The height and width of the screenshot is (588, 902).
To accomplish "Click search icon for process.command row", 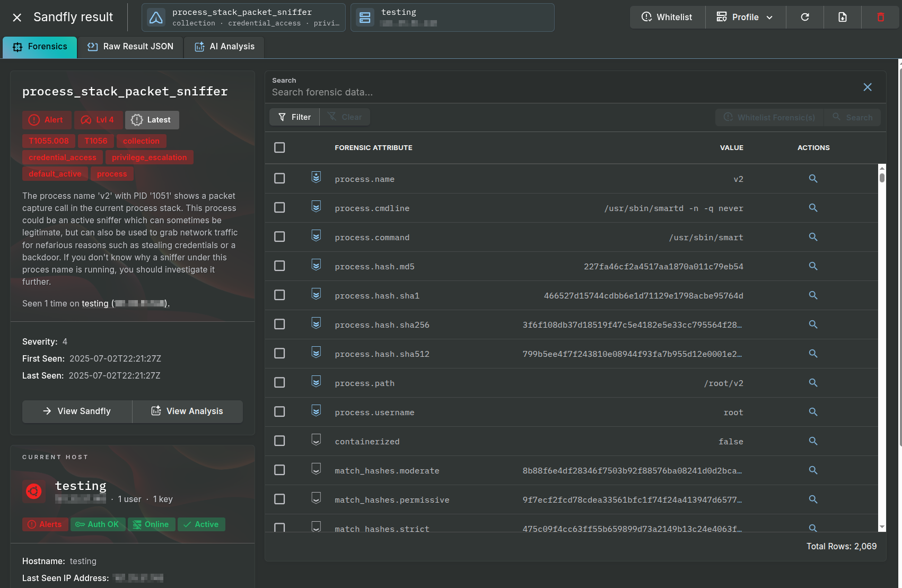I will point(813,237).
